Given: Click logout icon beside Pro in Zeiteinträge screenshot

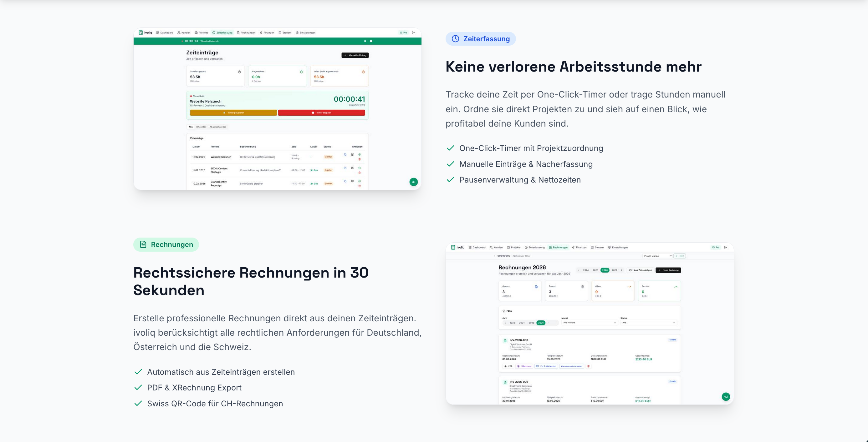Looking at the screenshot, I should [413, 33].
